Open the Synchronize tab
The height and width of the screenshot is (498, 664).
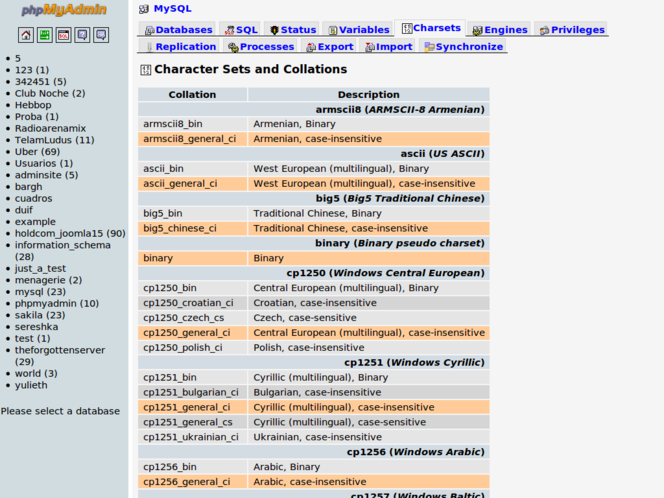pos(463,47)
